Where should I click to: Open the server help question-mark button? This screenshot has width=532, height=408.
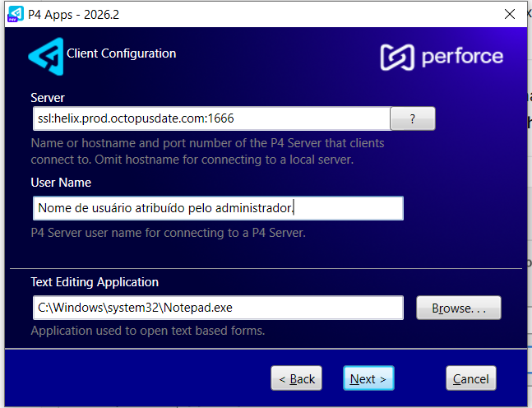tap(413, 118)
